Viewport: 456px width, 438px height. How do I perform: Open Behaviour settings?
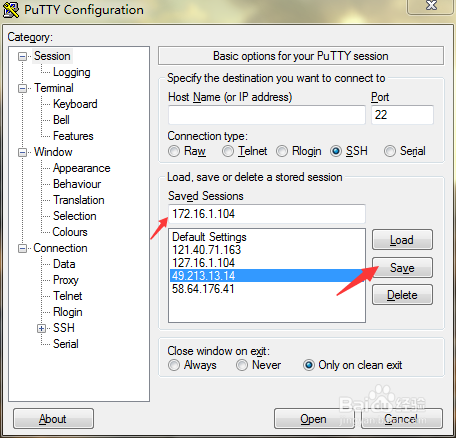(x=77, y=184)
